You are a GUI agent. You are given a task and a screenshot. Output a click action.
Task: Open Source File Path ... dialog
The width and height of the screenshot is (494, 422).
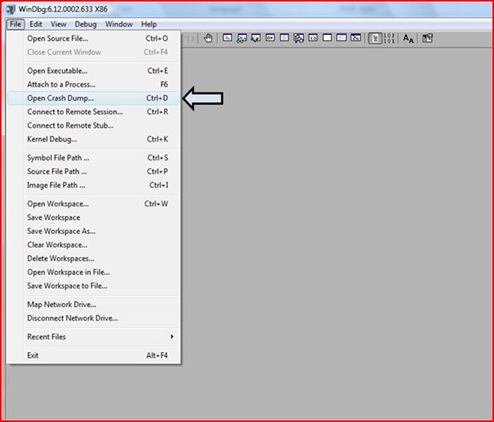pyautogui.click(x=93, y=171)
